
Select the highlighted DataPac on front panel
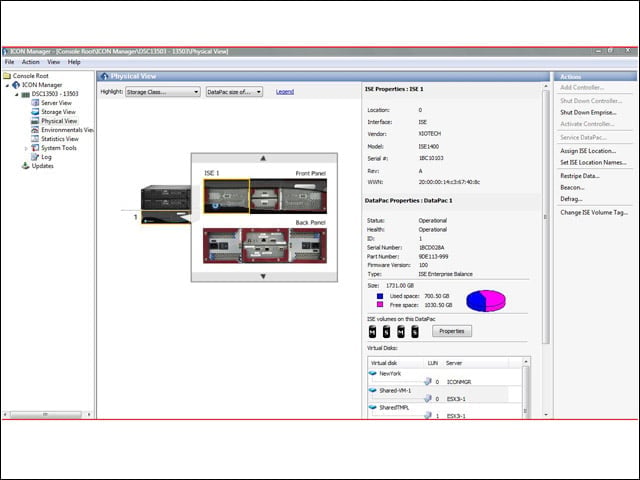point(227,196)
